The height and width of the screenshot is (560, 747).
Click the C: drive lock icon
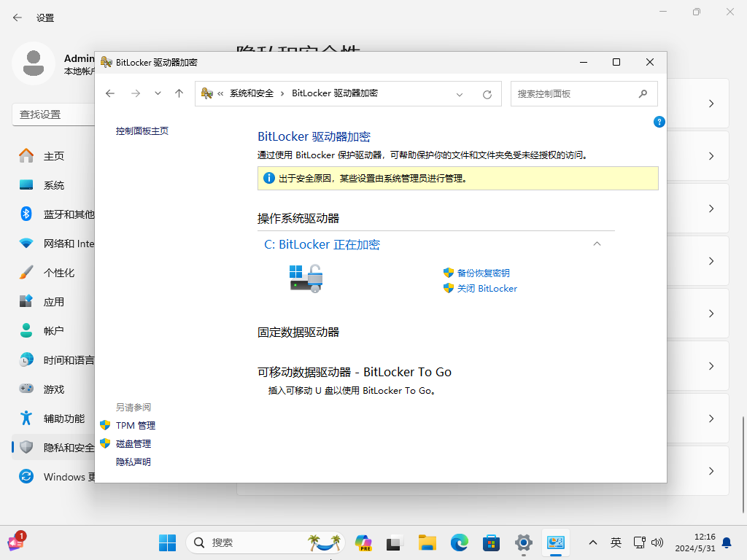(x=306, y=279)
